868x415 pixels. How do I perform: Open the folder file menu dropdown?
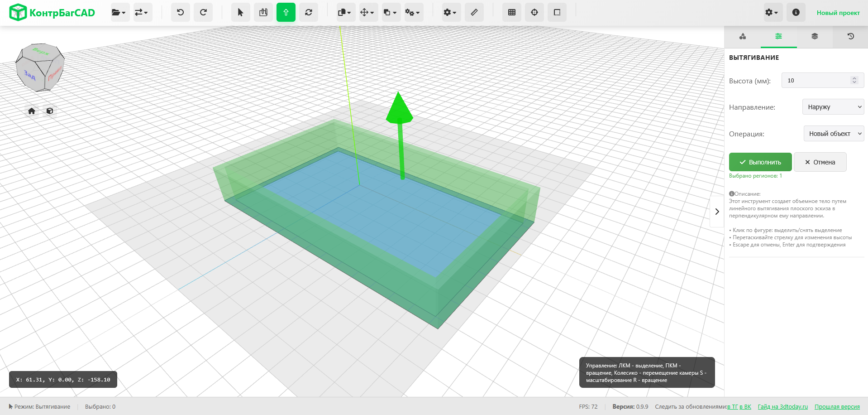click(119, 12)
